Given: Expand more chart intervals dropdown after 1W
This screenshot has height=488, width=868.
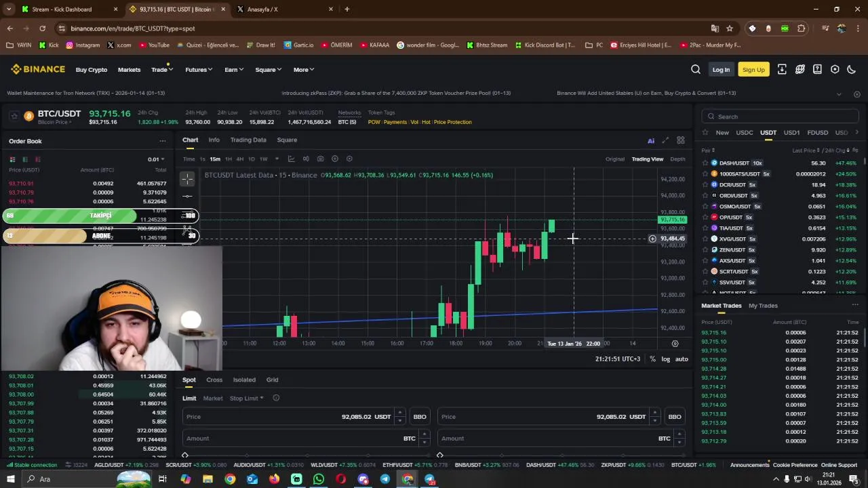Looking at the screenshot, I should coord(277,159).
